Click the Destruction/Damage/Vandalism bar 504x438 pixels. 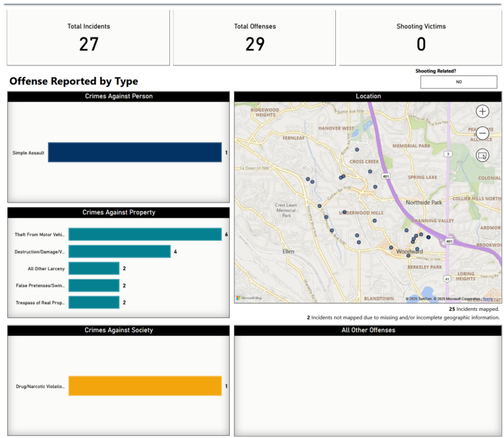coord(119,251)
